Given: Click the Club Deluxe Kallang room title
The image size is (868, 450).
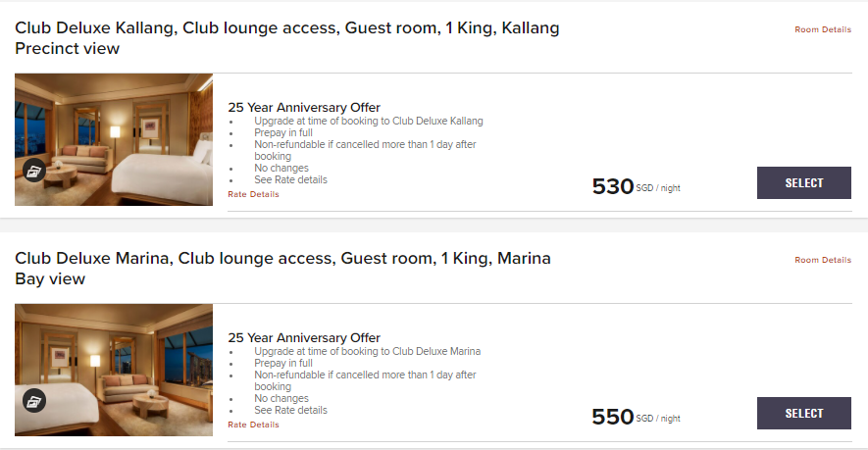Looking at the screenshot, I should (x=286, y=38).
